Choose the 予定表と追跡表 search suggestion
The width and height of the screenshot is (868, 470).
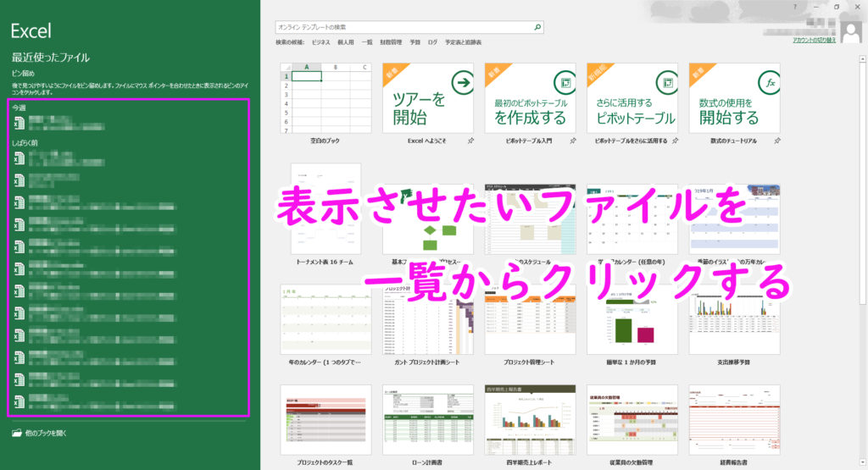tap(463, 42)
